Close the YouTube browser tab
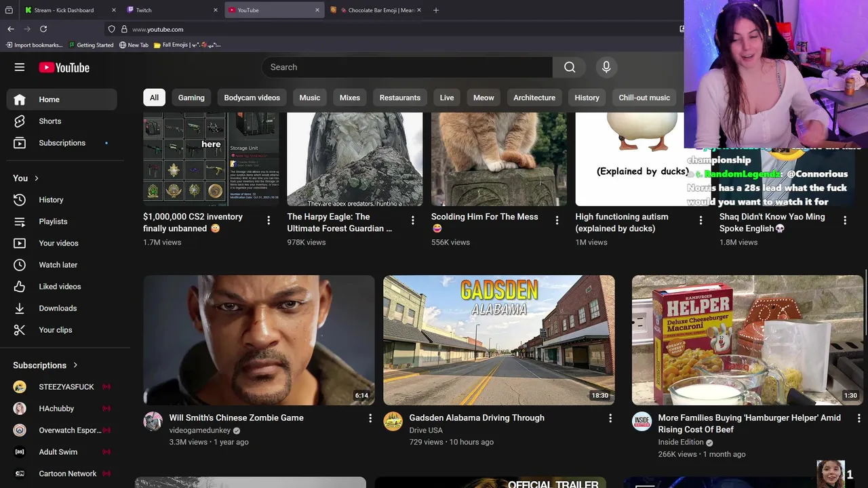Viewport: 868px width, 488px height. (317, 10)
